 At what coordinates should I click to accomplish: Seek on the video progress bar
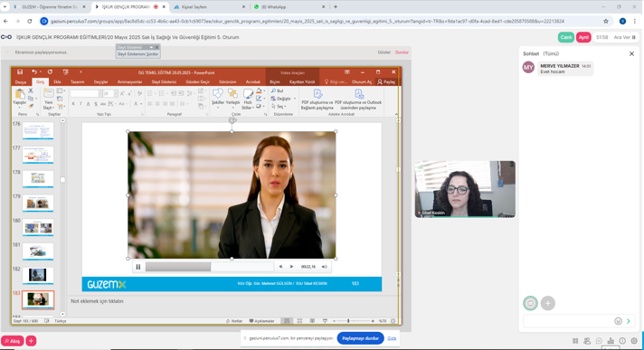click(x=210, y=267)
